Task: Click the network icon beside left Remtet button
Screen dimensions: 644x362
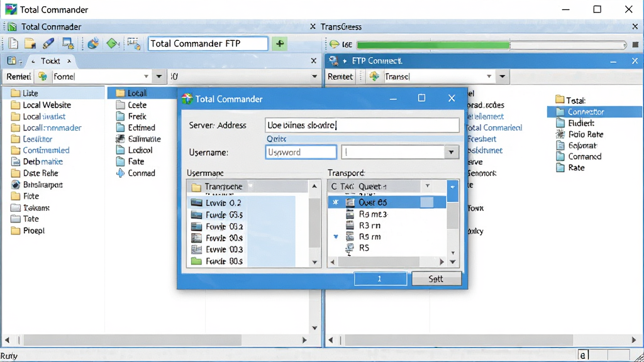Action: click(x=43, y=76)
